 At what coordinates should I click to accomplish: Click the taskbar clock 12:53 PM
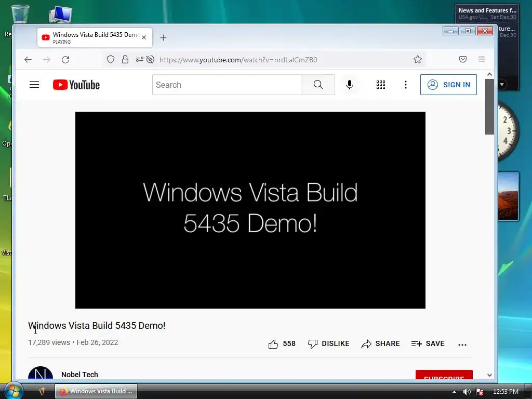[x=506, y=392]
